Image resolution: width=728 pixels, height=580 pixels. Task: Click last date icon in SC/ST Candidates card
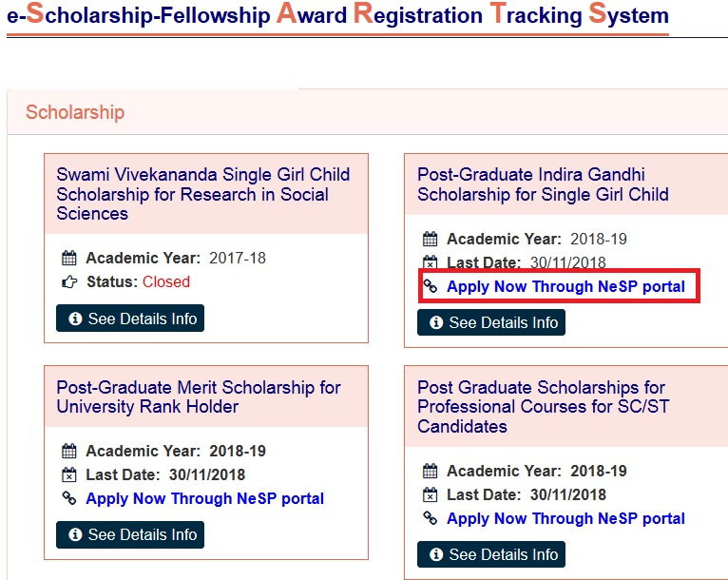coord(430,495)
